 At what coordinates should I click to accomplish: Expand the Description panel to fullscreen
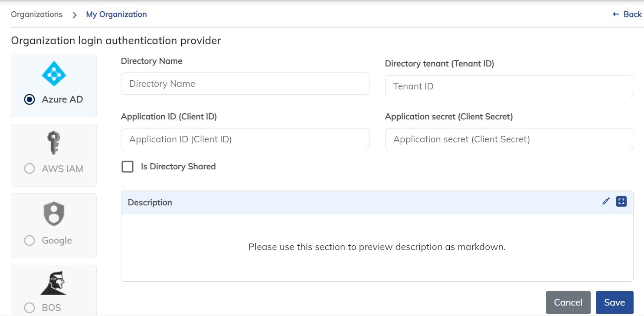621,201
